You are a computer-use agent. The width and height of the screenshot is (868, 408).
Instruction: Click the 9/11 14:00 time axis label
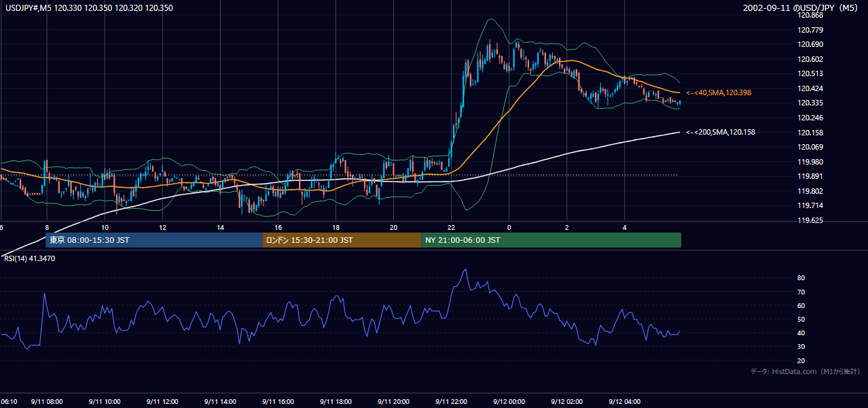(220, 402)
